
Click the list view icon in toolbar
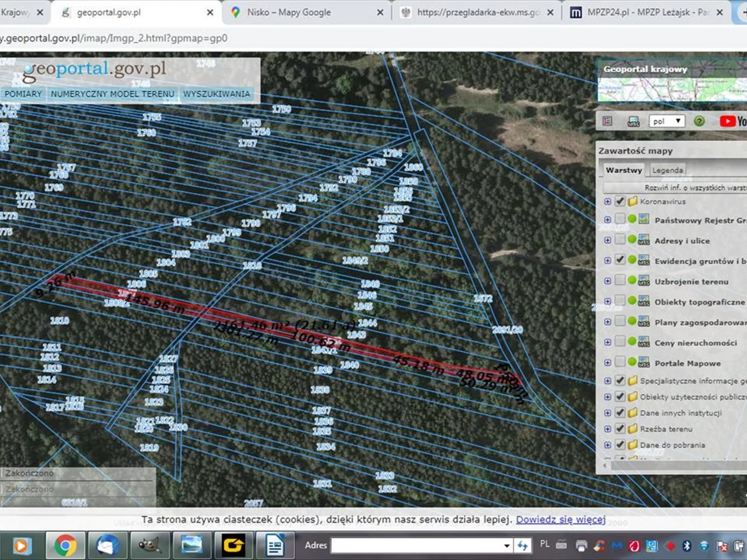(x=607, y=121)
